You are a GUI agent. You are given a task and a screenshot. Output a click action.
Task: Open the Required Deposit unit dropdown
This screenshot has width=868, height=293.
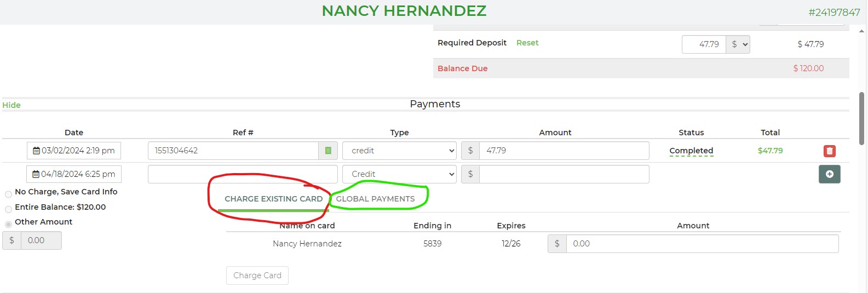738,44
